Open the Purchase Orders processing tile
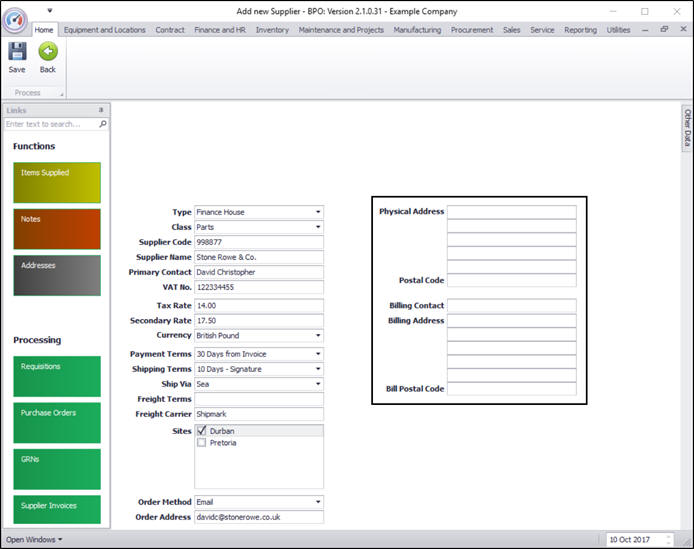Image resolution: width=694 pixels, height=549 pixels. (x=57, y=422)
